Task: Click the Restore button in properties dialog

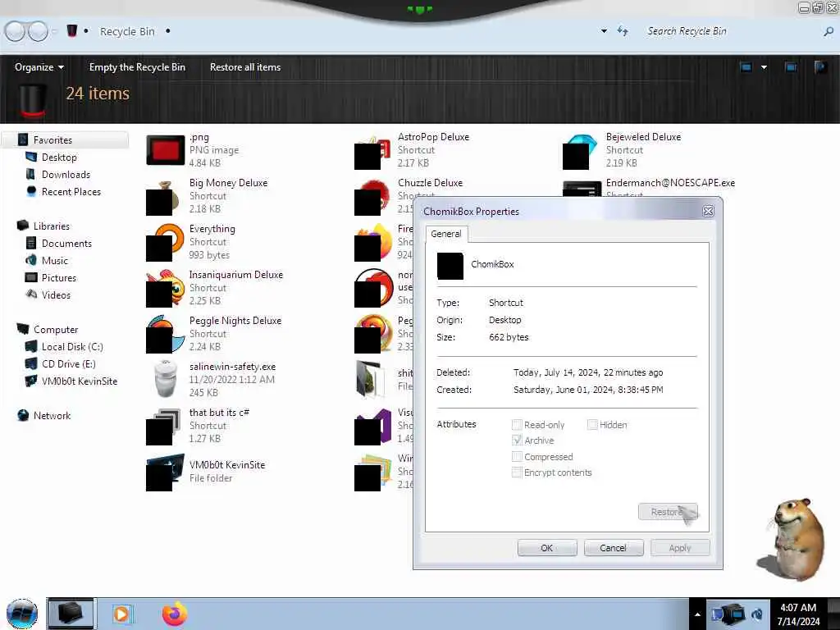Action: 668,512
